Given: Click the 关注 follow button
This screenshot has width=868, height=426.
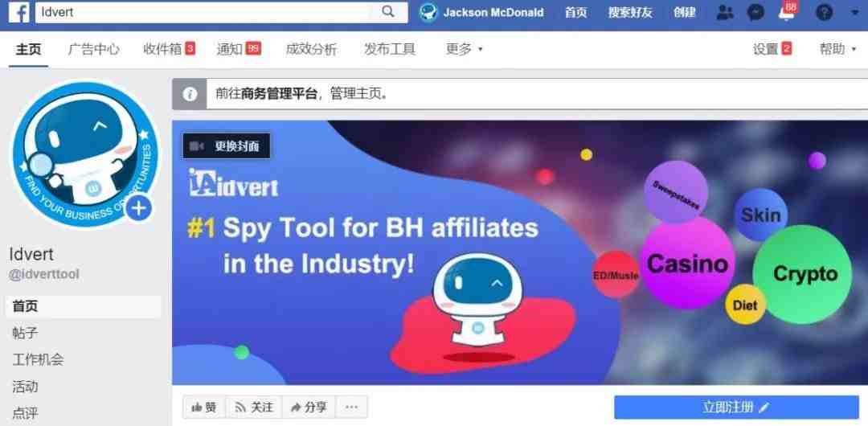Looking at the screenshot, I should [254, 408].
